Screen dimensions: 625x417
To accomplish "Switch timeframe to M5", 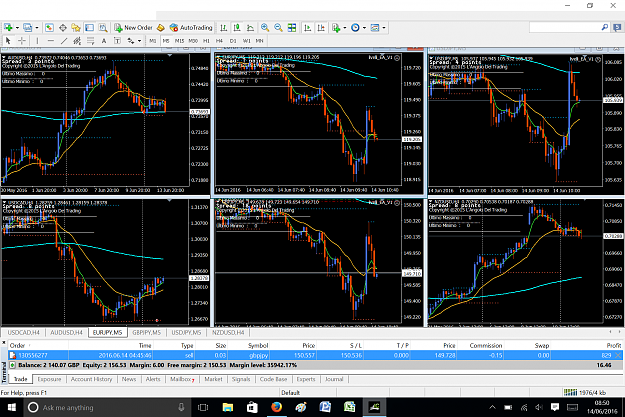I will pyautogui.click(x=166, y=41).
